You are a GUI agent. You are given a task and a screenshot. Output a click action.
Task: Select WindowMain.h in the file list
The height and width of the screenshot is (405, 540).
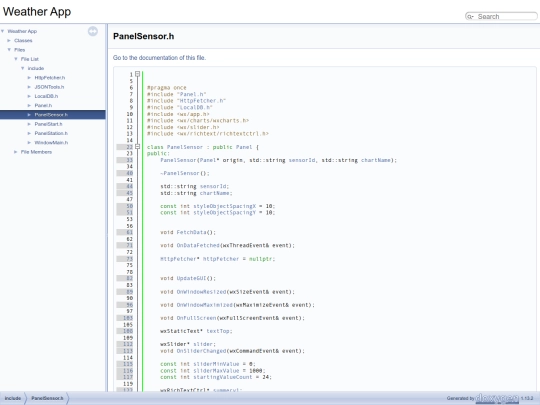(51, 143)
